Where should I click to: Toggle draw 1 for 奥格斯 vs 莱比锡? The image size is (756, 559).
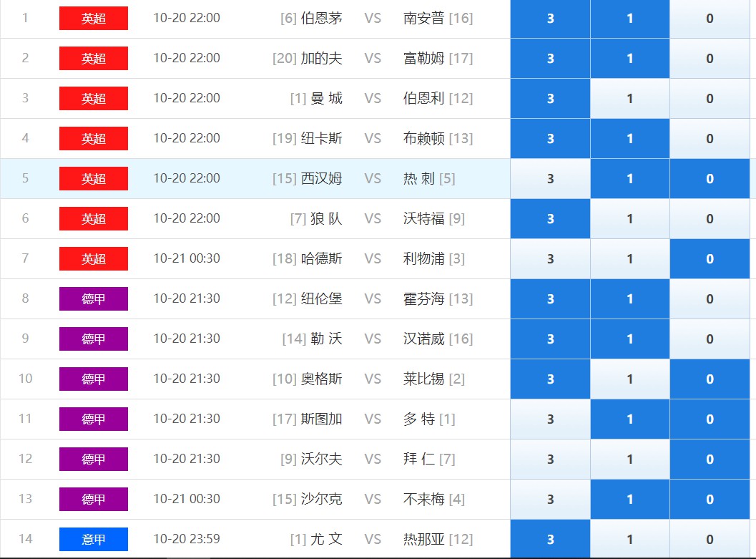click(x=629, y=379)
